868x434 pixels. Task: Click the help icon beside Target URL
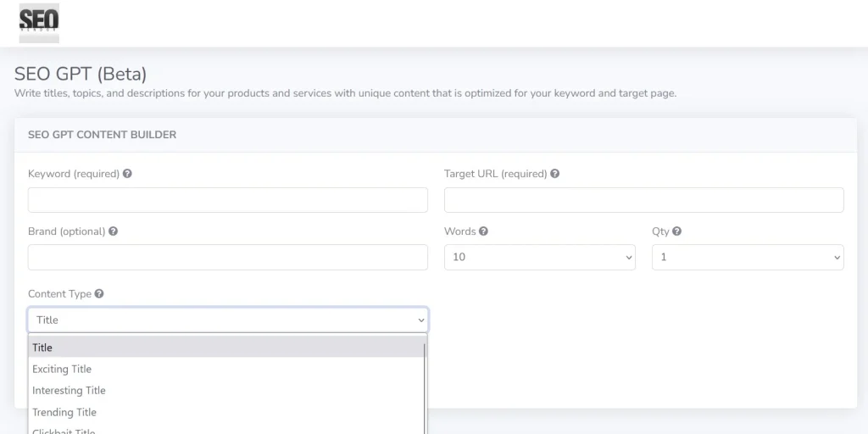554,174
